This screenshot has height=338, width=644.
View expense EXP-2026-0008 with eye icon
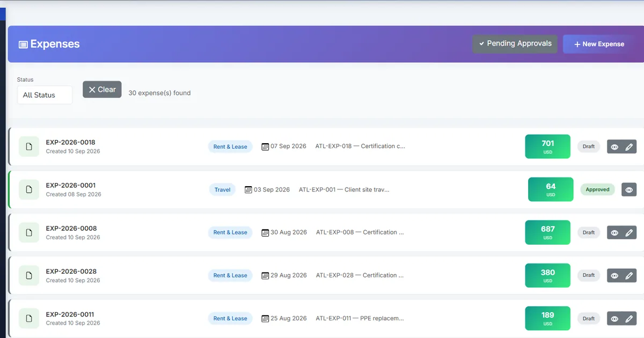614,232
